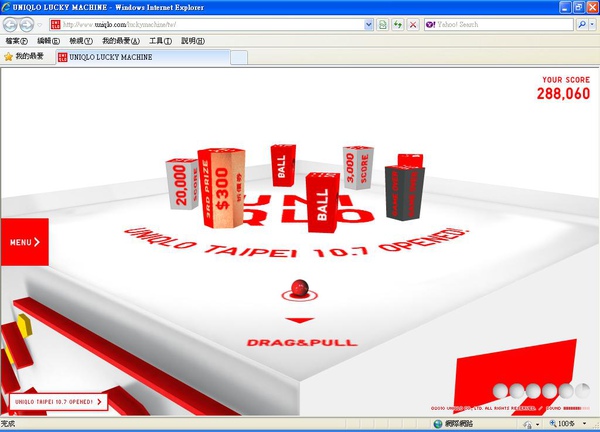Click the UNIQLO TAIPEI 10.7 OPENED! link

[x=58, y=402]
